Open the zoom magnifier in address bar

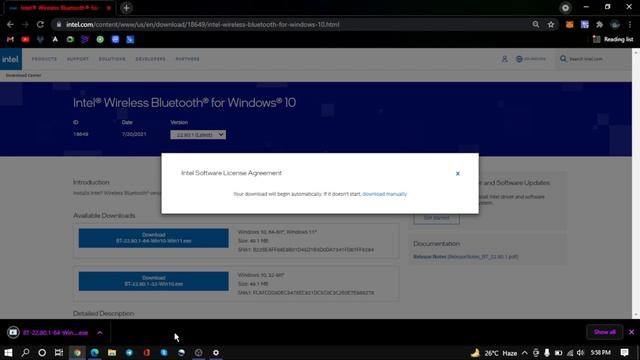(536, 24)
